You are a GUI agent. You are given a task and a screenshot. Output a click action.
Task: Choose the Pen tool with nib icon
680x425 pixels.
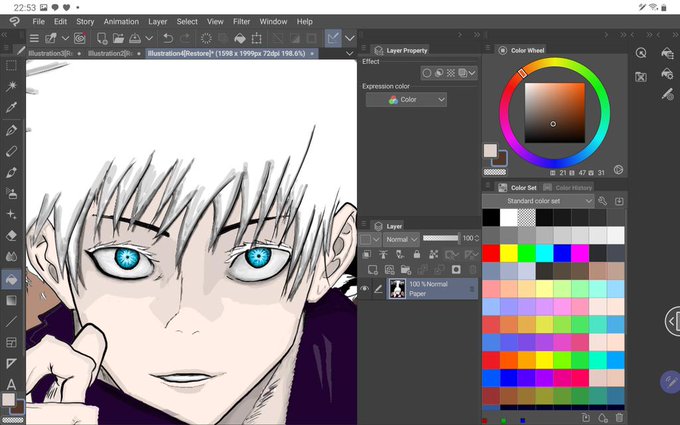point(11,130)
